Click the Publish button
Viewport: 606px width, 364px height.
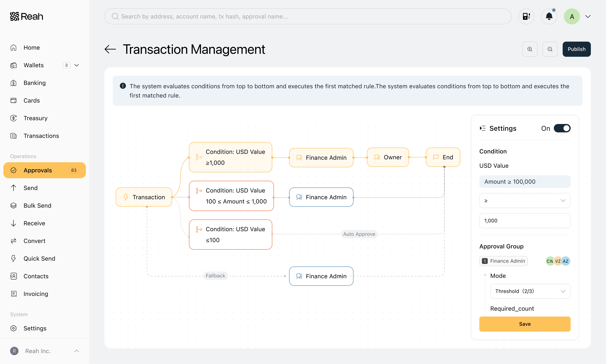[x=576, y=49]
